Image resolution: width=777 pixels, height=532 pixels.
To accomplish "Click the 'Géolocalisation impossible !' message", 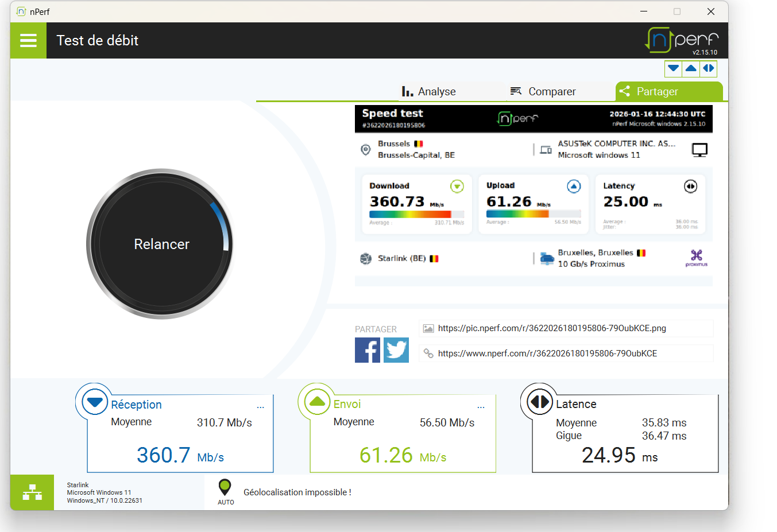I will (297, 492).
